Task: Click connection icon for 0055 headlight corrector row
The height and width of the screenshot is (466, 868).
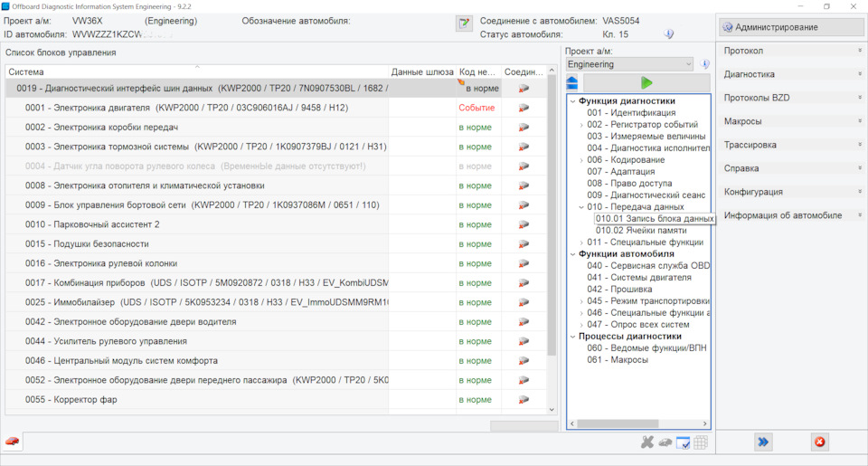Action: pos(524,400)
